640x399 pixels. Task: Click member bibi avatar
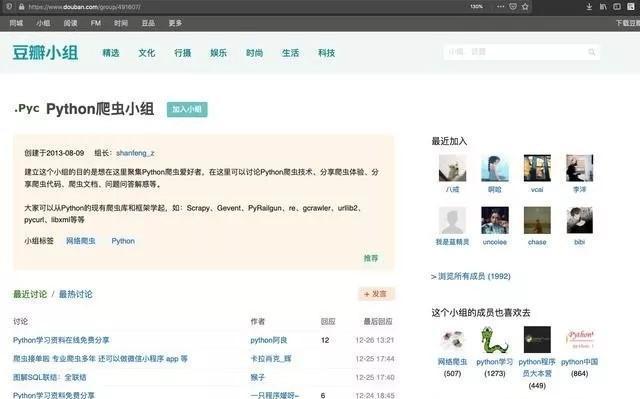(x=580, y=220)
